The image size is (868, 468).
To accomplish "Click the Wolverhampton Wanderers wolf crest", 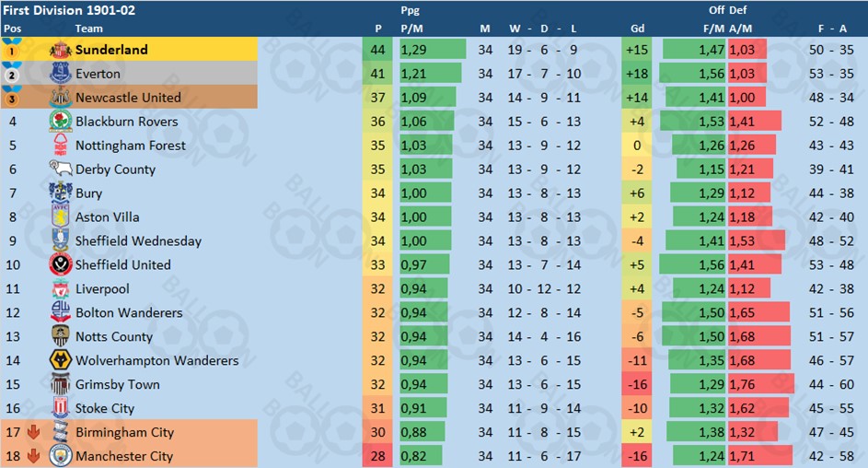I will pyautogui.click(x=60, y=360).
